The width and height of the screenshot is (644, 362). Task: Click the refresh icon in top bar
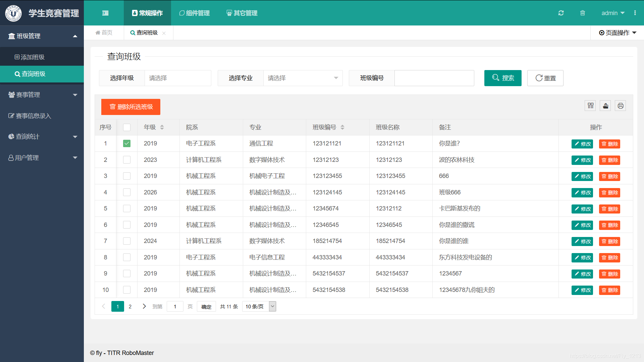point(561,13)
